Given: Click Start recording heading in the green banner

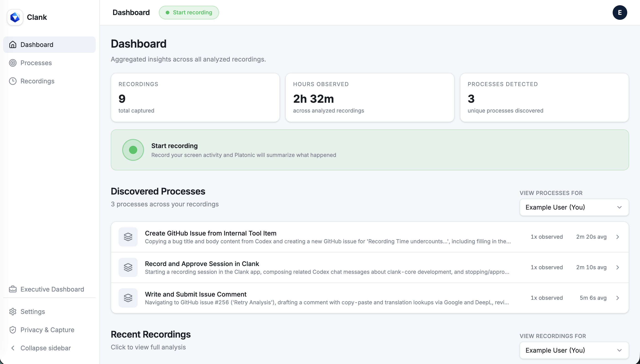Looking at the screenshot, I should coord(174,146).
